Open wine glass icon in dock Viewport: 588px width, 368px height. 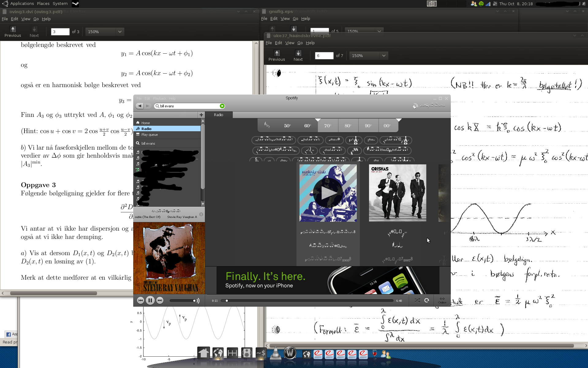pyautogui.click(x=375, y=354)
